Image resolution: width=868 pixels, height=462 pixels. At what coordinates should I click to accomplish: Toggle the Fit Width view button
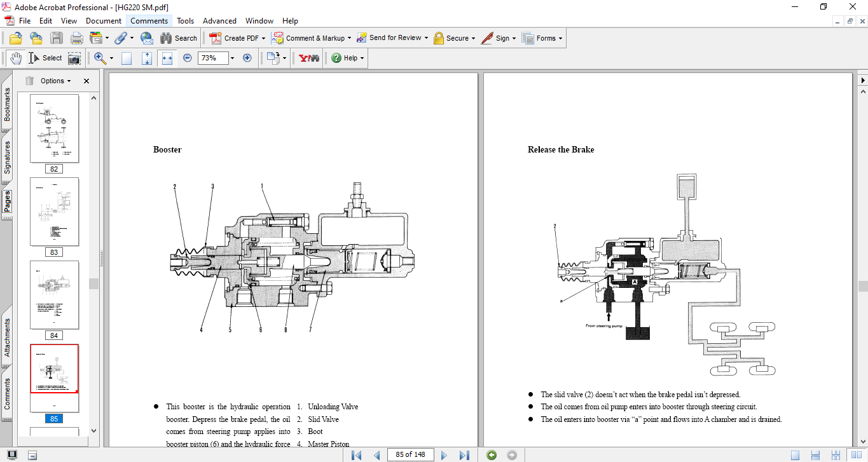click(167, 58)
